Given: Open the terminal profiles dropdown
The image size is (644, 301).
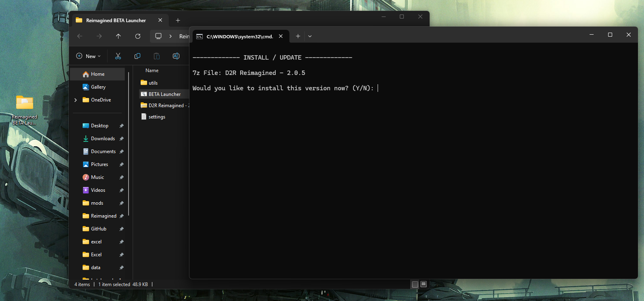Looking at the screenshot, I should 310,36.
